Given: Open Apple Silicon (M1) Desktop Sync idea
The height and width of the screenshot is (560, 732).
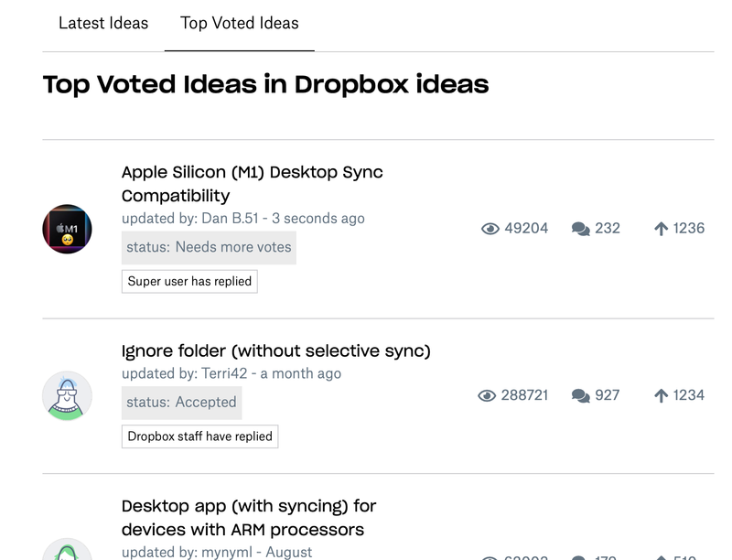Looking at the screenshot, I should [252, 184].
